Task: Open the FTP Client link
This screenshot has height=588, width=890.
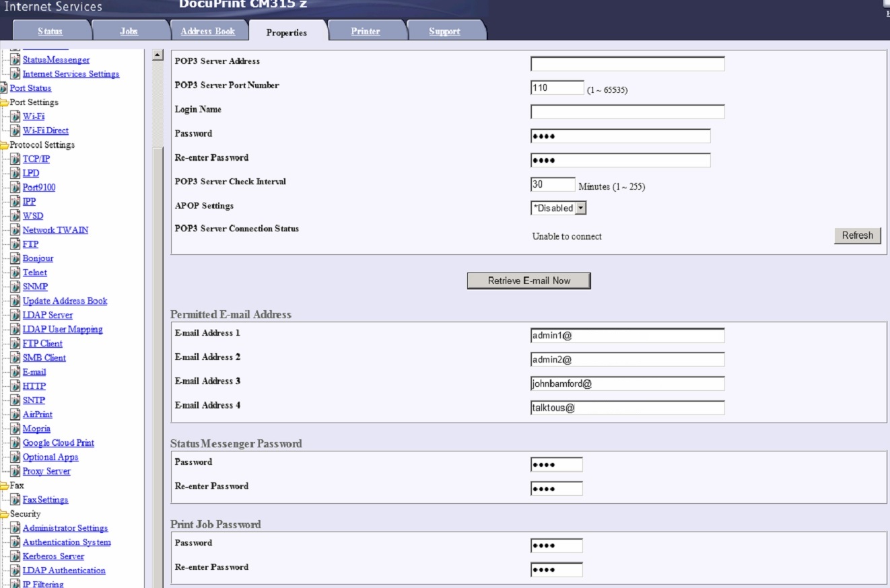Action: [x=42, y=344]
